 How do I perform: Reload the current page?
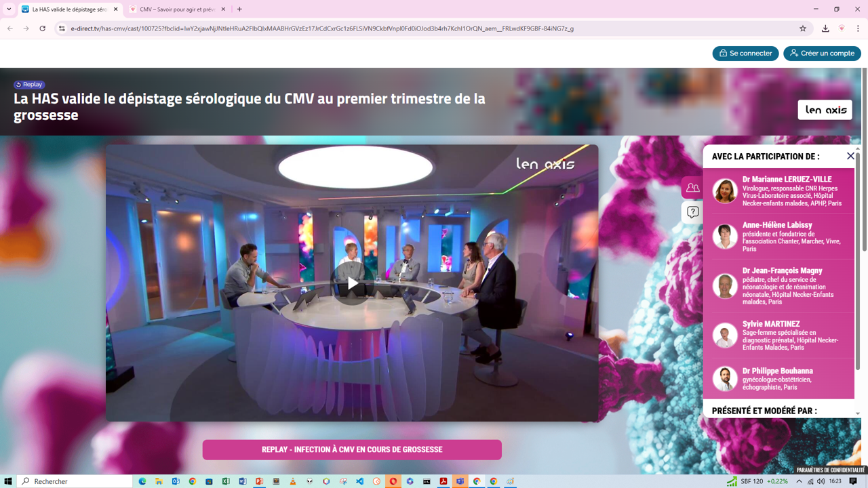(x=43, y=28)
